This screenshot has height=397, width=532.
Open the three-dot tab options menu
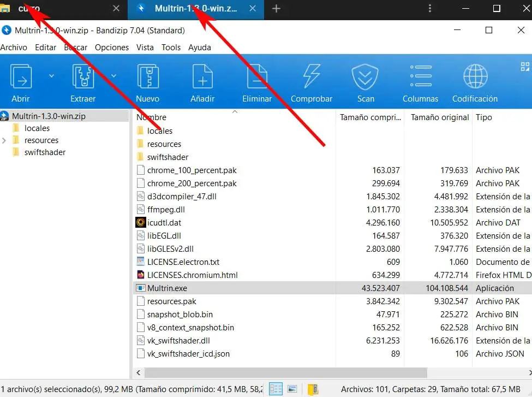(430, 9)
